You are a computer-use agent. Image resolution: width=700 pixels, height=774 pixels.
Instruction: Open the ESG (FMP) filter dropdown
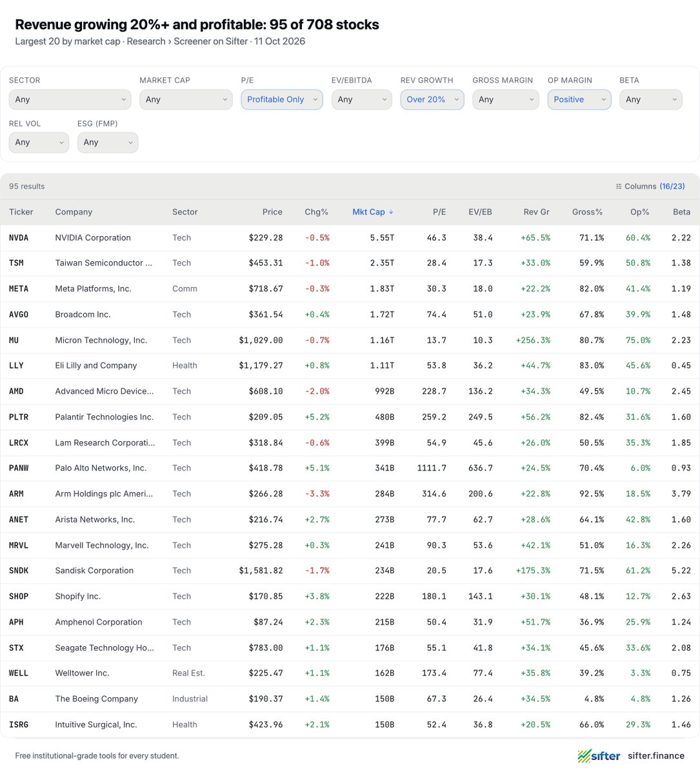tap(108, 143)
